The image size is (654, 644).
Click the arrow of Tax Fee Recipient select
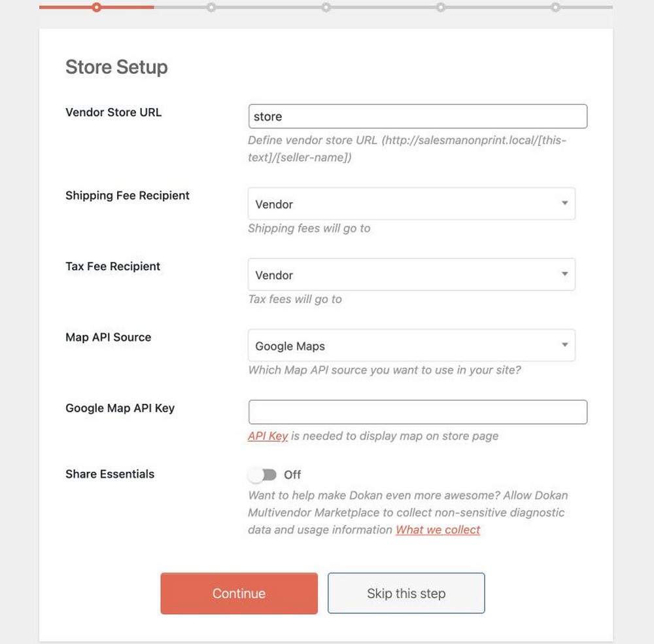coord(565,274)
